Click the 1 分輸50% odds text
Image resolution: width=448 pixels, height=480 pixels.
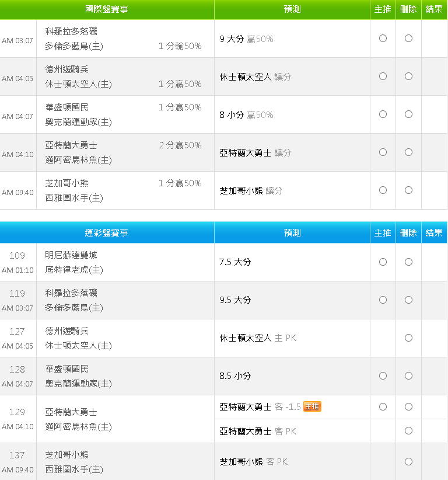(180, 46)
